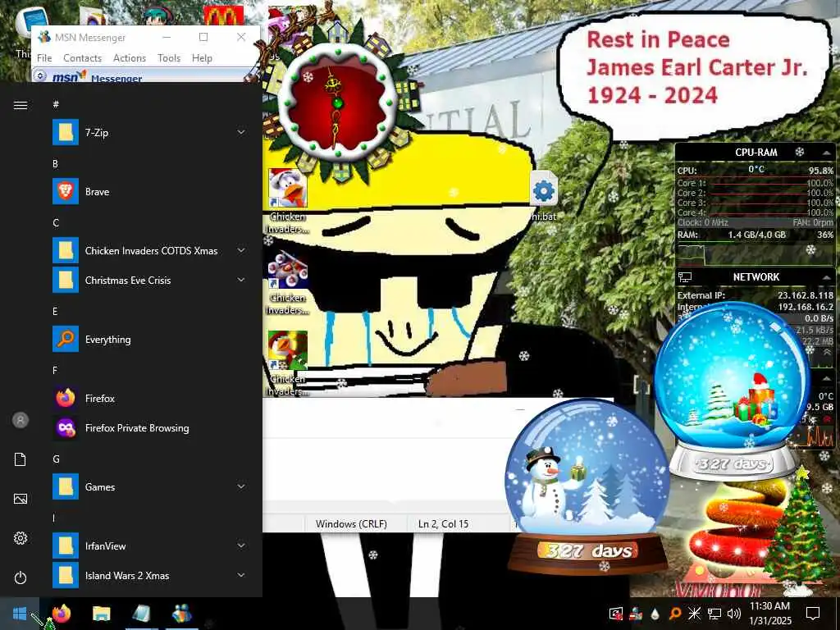This screenshot has width=840, height=630.
Task: Open Tools menu in MSN Messenger
Action: tap(169, 58)
